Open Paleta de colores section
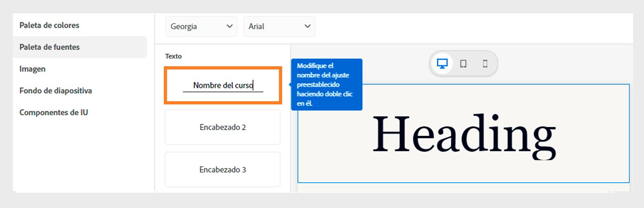Image resolution: width=644 pixels, height=208 pixels. coord(50,25)
